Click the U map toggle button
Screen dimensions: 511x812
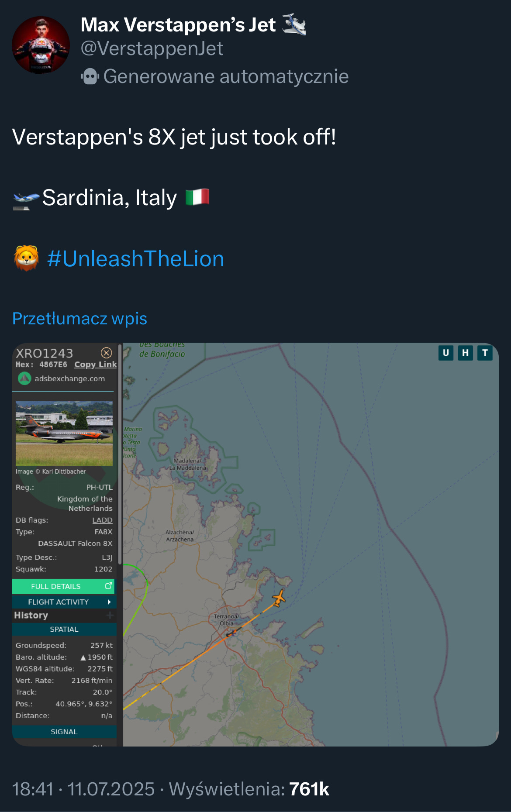pyautogui.click(x=445, y=353)
